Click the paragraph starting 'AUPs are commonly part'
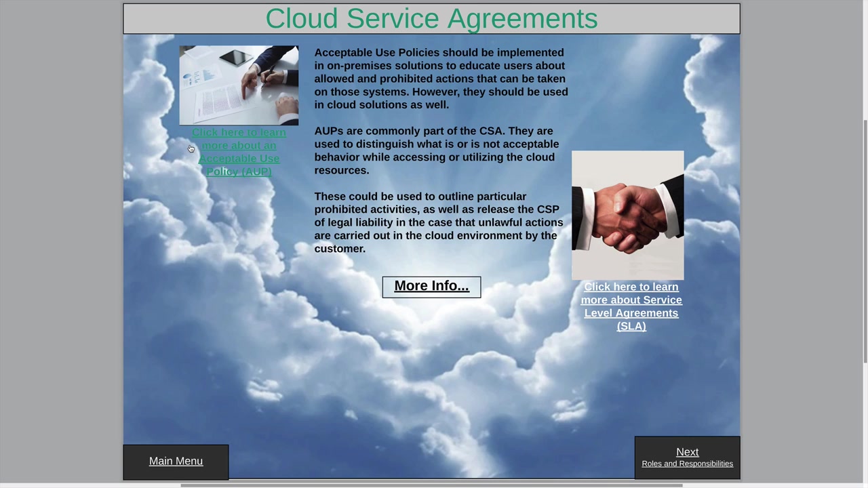This screenshot has width=868, height=488. click(x=437, y=150)
